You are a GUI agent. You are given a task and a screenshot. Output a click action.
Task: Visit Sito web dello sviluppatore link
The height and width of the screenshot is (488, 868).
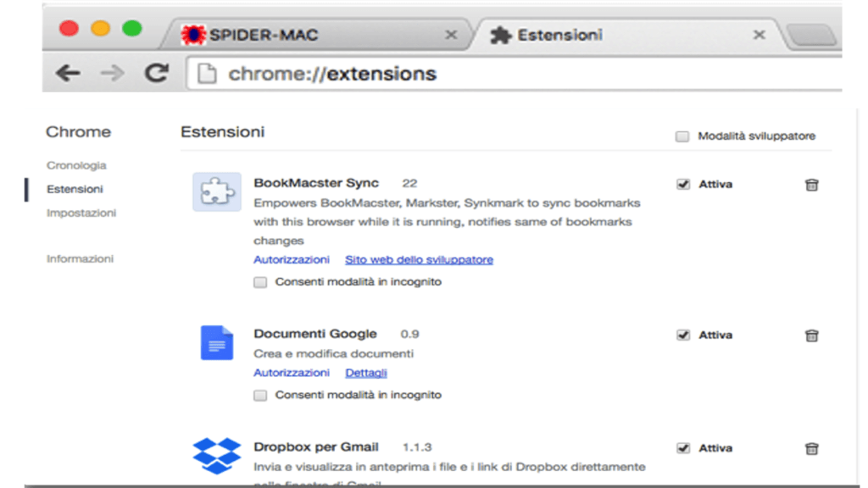coord(419,259)
